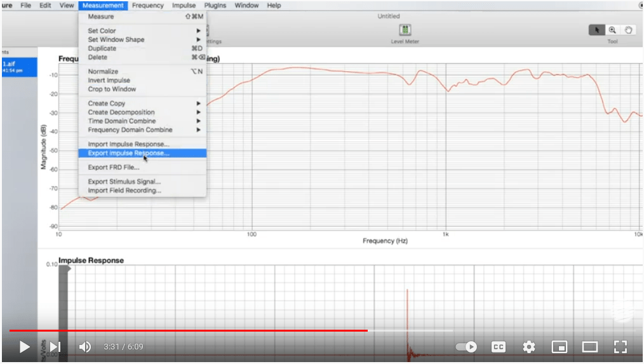Select the arrow pointer tool
Viewport: 644px width, 364px height.
[x=597, y=30]
